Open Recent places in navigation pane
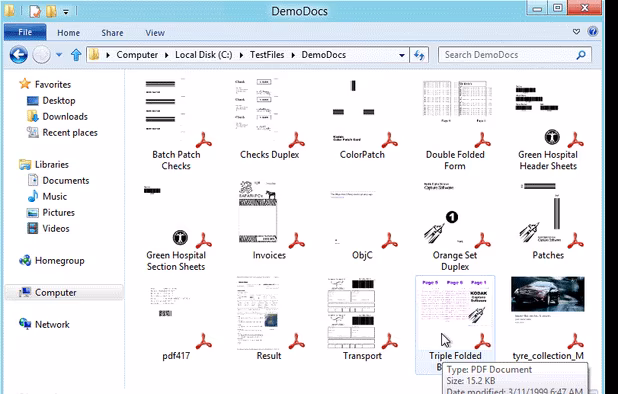The height and width of the screenshot is (394, 618). (x=70, y=133)
